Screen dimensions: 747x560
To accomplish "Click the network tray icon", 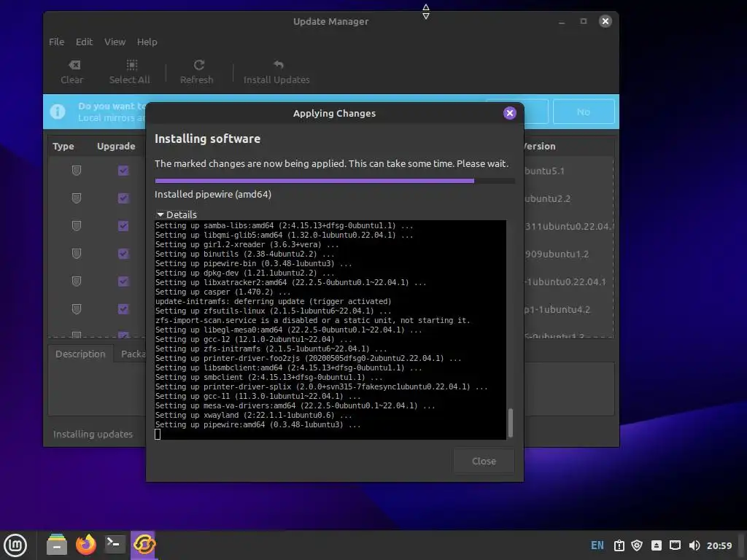I will [x=675, y=545].
